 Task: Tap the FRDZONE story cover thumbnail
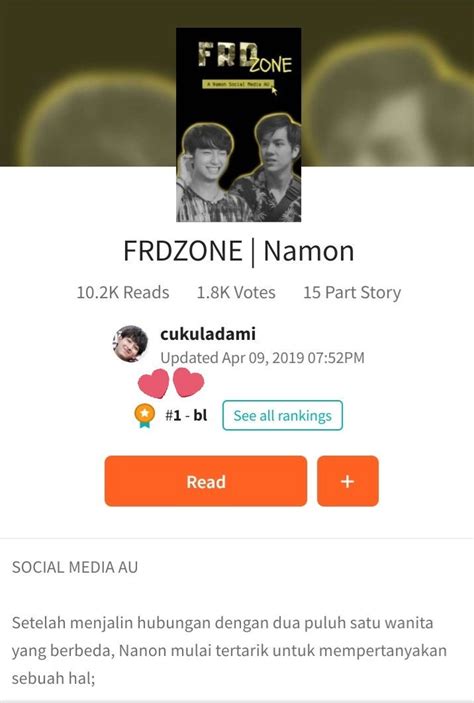point(239,125)
